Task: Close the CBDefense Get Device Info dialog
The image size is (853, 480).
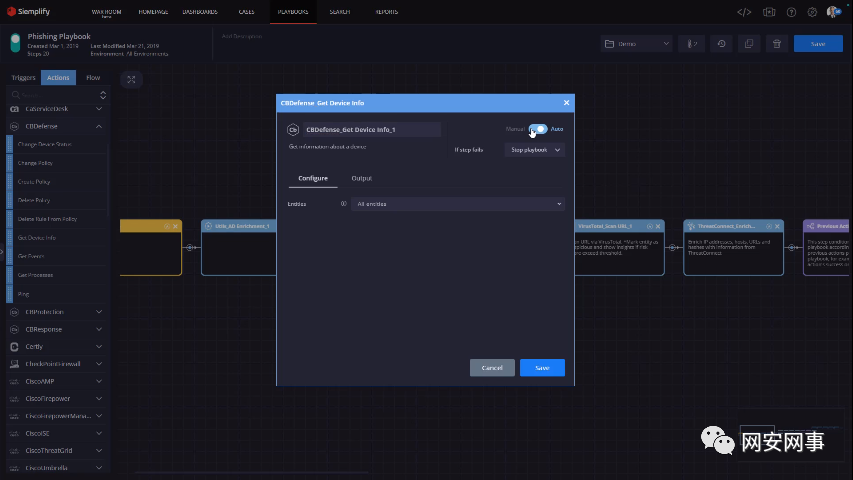Action: (x=566, y=103)
